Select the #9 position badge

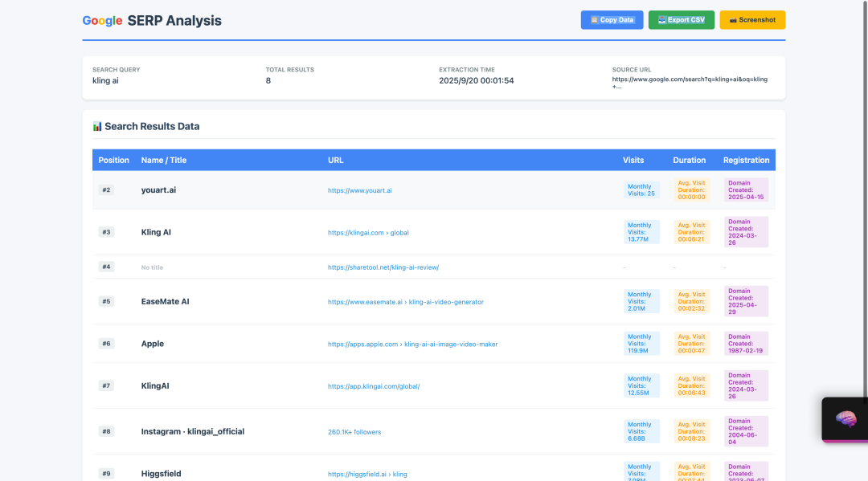(106, 473)
